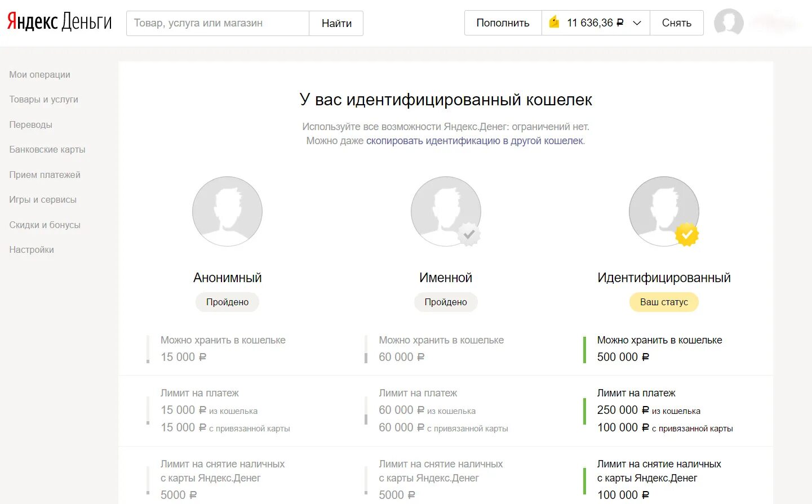This screenshot has width=812, height=504.
Task: Click the yellow wallet icon beside balance
Action: tap(554, 23)
